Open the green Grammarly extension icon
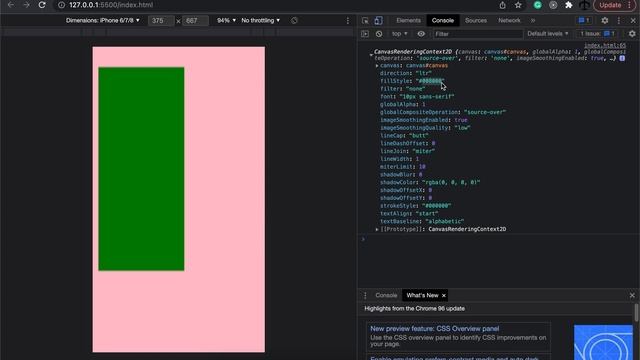Screen dimensions: 640x360 click(x=538, y=5)
